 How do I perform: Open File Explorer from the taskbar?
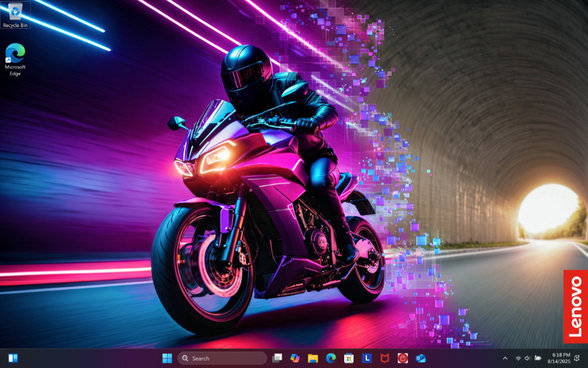[313, 358]
